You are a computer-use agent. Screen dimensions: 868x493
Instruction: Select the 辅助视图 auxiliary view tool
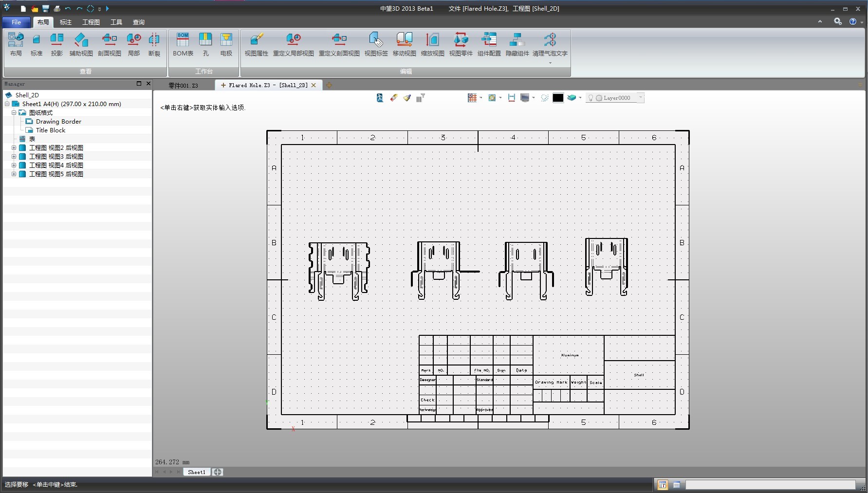coord(81,44)
